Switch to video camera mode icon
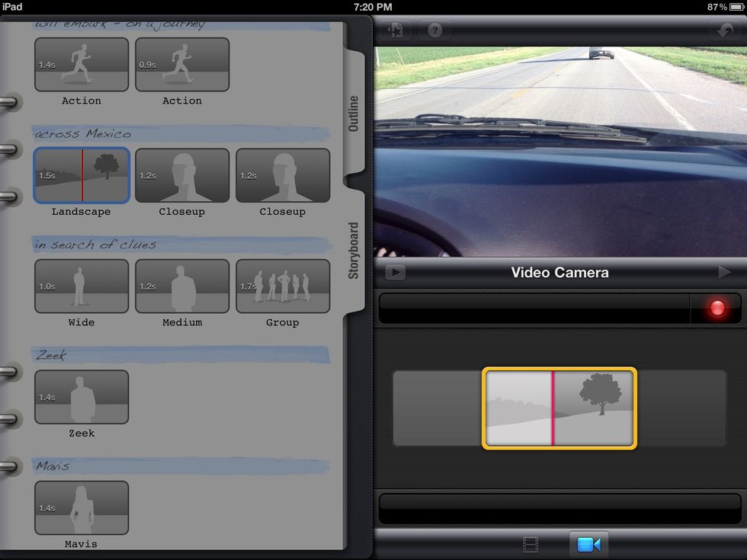The width and height of the screenshot is (747, 560). [x=588, y=544]
